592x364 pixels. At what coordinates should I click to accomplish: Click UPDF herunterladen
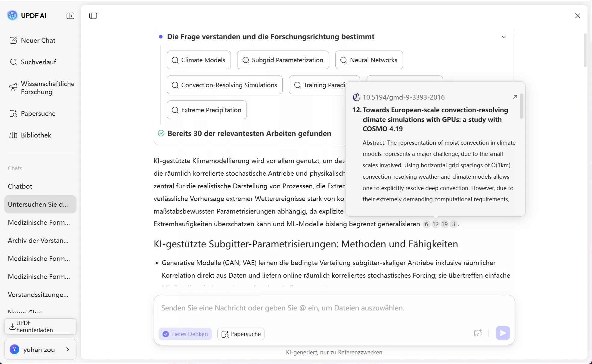(x=40, y=326)
